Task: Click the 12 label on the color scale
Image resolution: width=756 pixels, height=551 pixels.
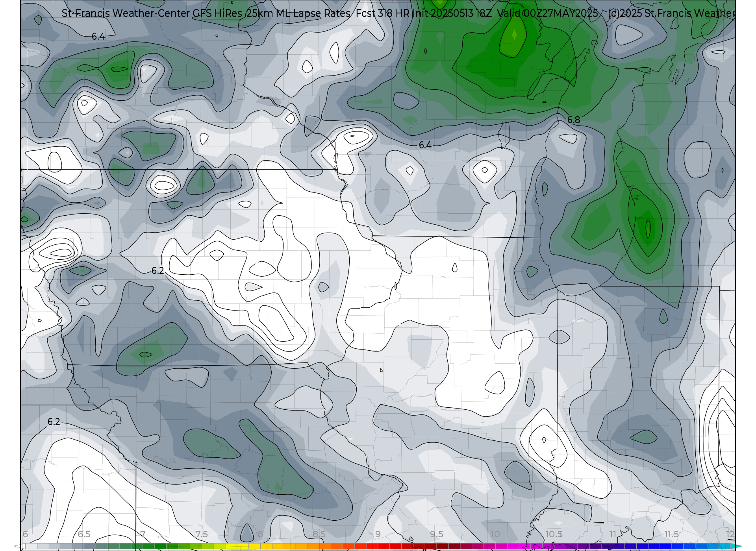Action: tap(730, 534)
